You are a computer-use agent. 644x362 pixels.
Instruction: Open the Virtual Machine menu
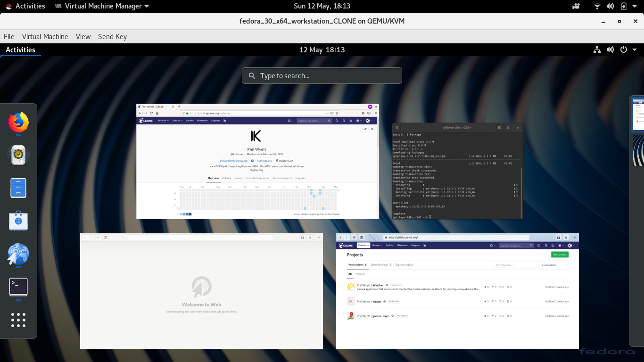pyautogui.click(x=45, y=37)
